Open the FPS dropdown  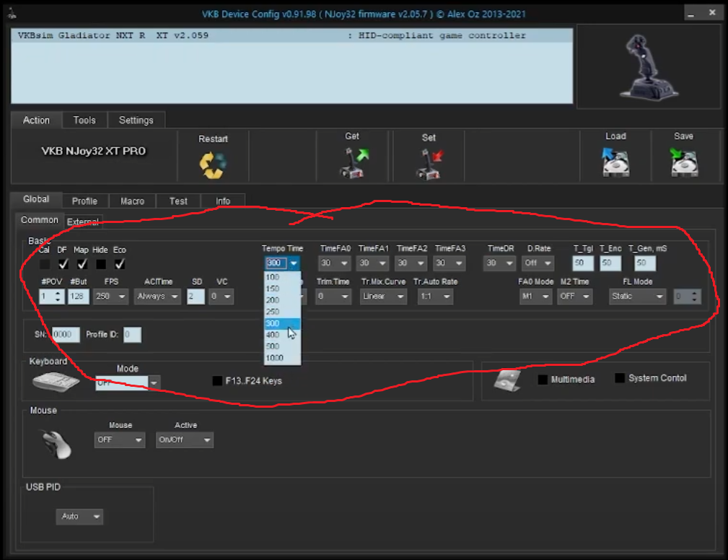(x=110, y=297)
